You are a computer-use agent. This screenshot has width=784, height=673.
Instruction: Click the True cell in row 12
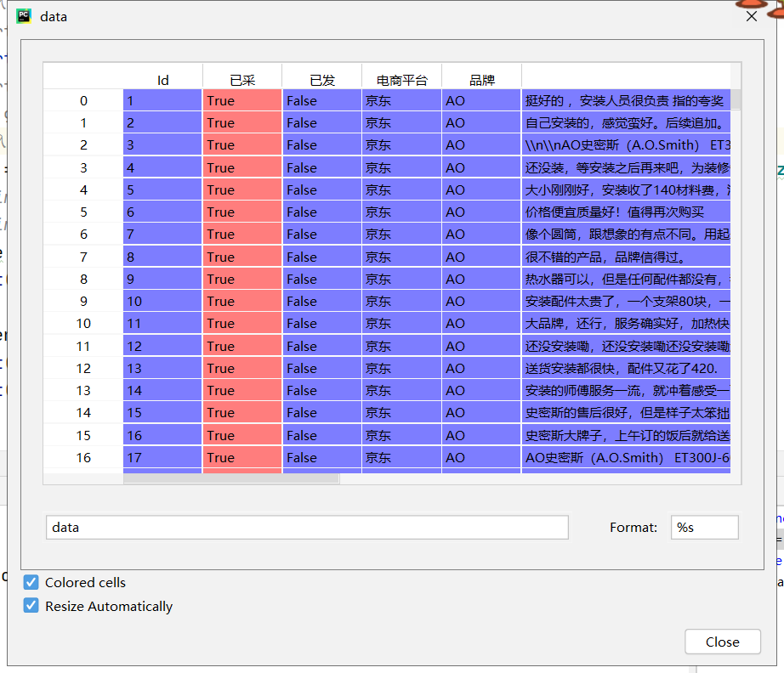click(x=242, y=368)
